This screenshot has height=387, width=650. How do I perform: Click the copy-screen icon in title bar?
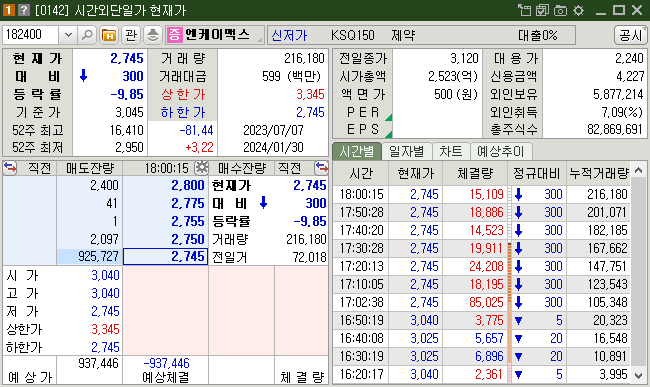pos(542,10)
